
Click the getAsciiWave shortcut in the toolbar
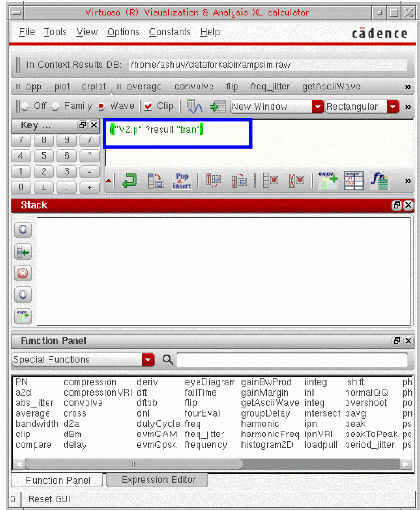tap(331, 87)
